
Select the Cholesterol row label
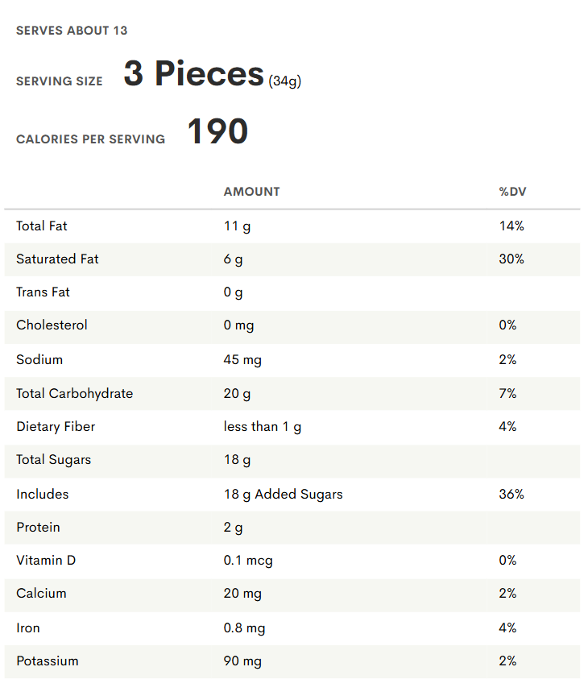pyautogui.click(x=52, y=325)
